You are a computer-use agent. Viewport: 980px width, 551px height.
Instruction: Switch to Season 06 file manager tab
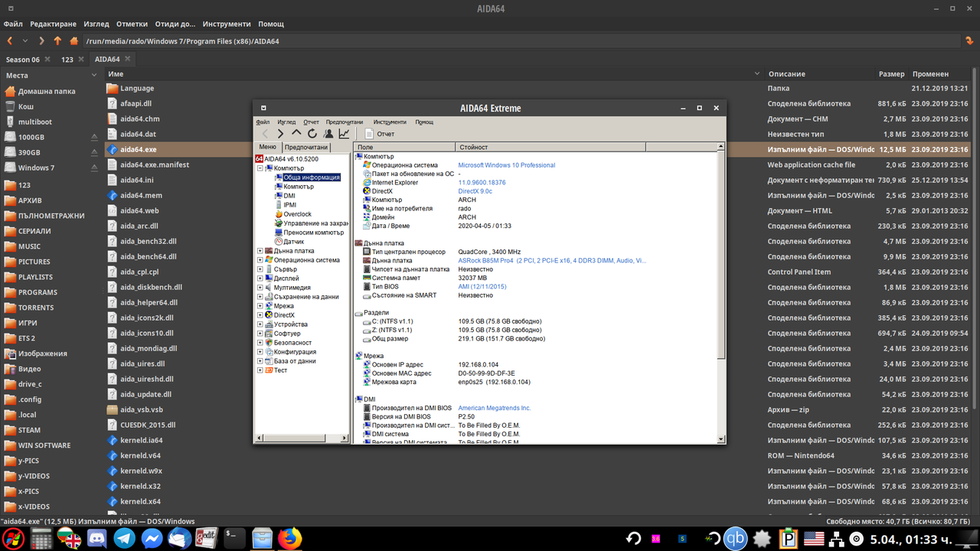(23, 59)
